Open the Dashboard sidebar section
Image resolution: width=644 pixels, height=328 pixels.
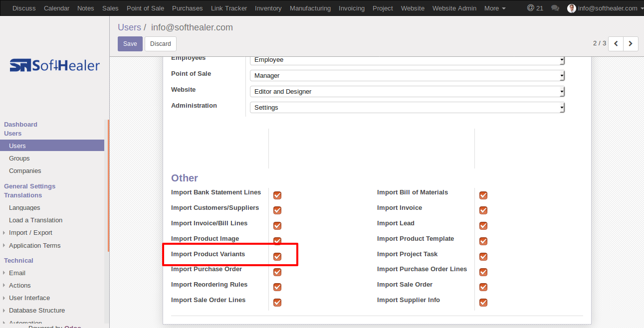pos(20,125)
